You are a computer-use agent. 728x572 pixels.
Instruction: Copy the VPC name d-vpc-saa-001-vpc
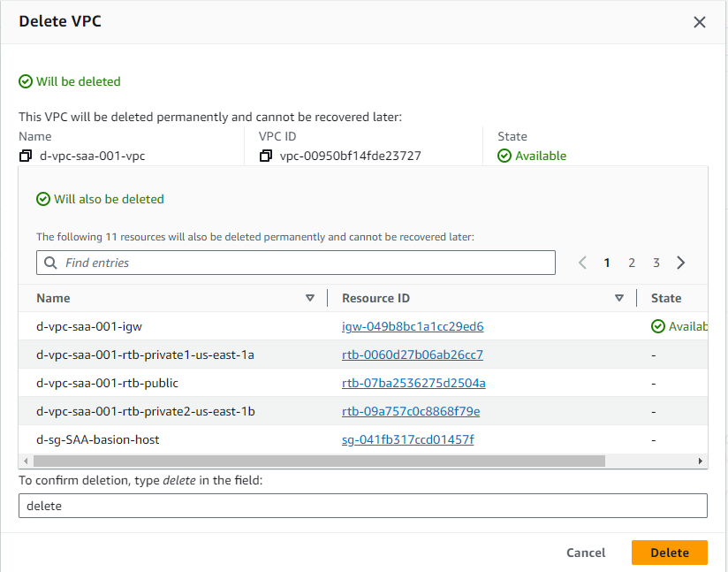click(25, 156)
